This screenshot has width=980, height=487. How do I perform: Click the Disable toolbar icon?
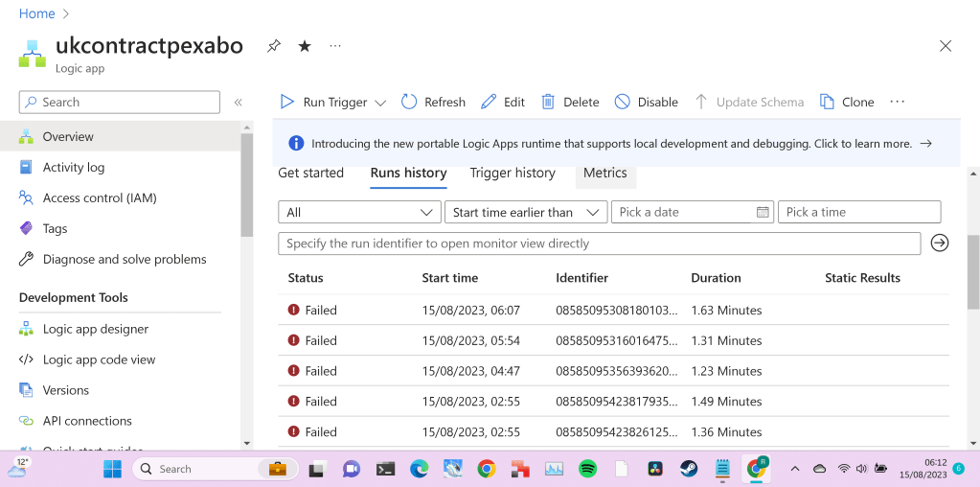click(622, 102)
